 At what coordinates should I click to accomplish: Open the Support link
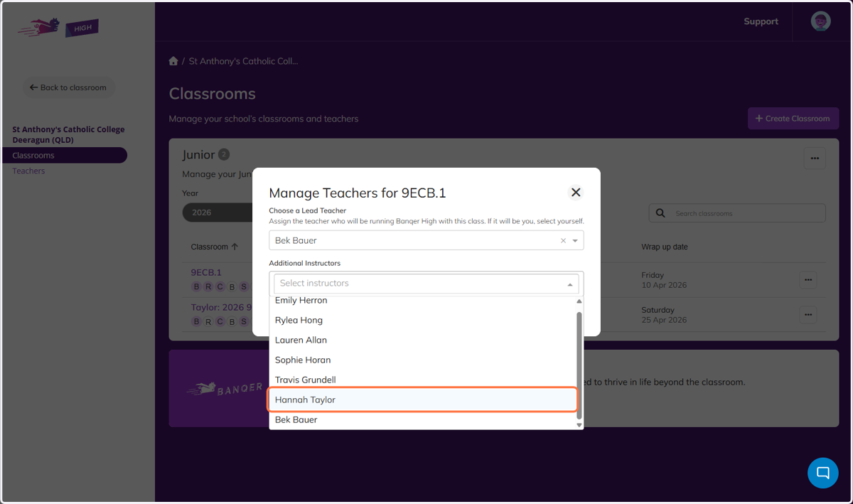(761, 21)
